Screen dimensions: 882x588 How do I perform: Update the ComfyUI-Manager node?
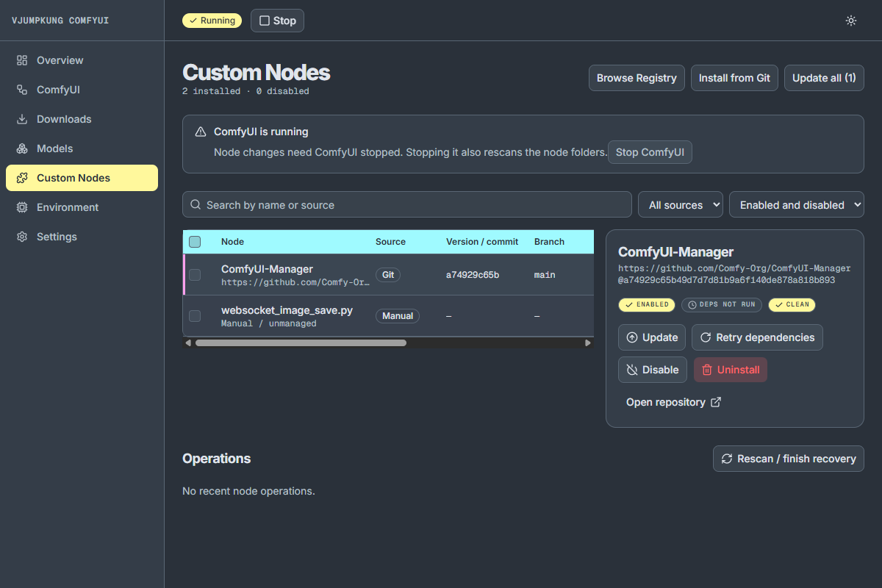[652, 337]
